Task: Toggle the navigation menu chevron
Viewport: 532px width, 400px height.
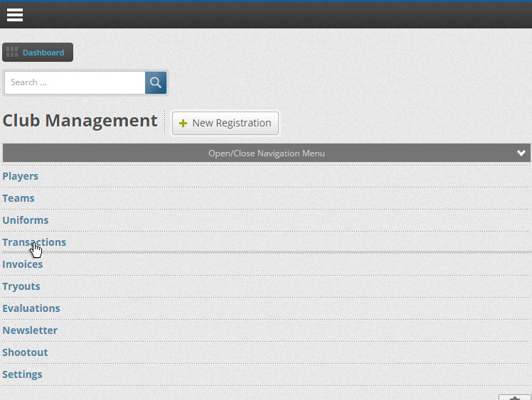Action: tap(521, 153)
